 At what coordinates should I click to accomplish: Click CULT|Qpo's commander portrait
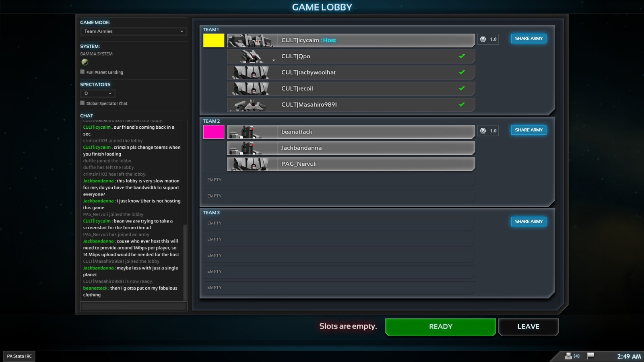click(x=252, y=56)
